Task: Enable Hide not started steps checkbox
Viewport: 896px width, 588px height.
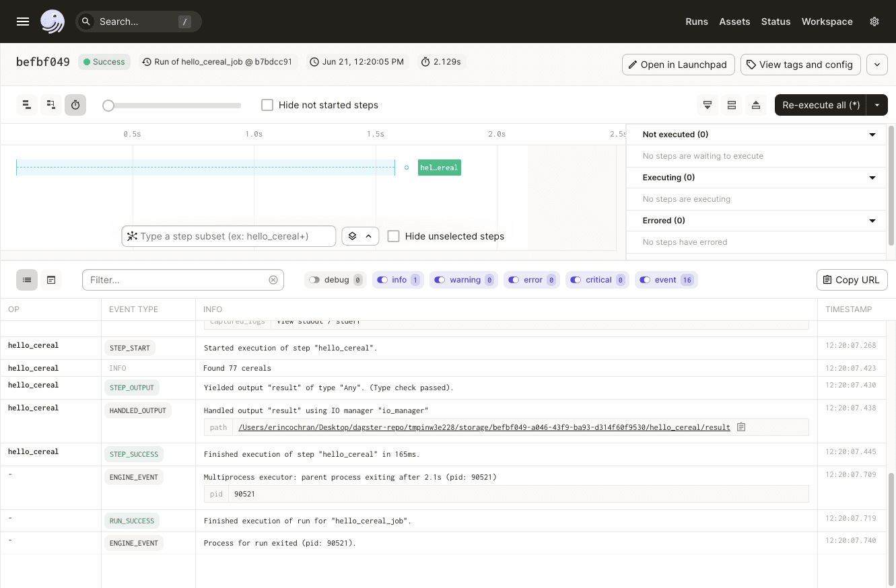Action: [x=267, y=105]
